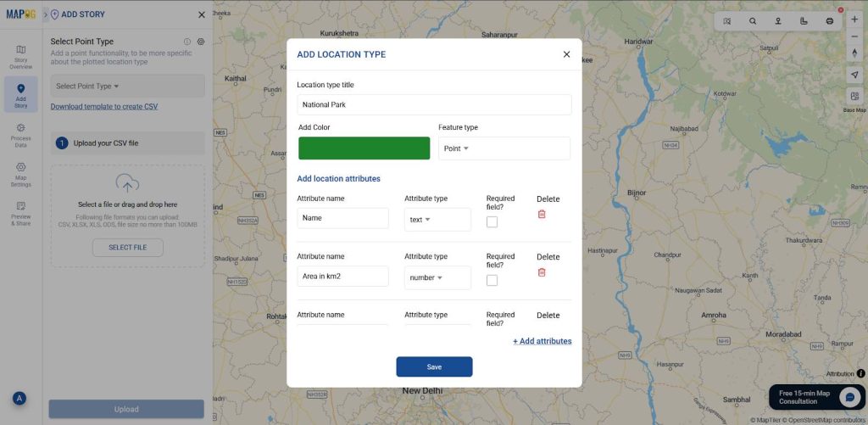Screen dimensions: 868x425
Task: Open the Base Map selector icon
Action: click(854, 96)
